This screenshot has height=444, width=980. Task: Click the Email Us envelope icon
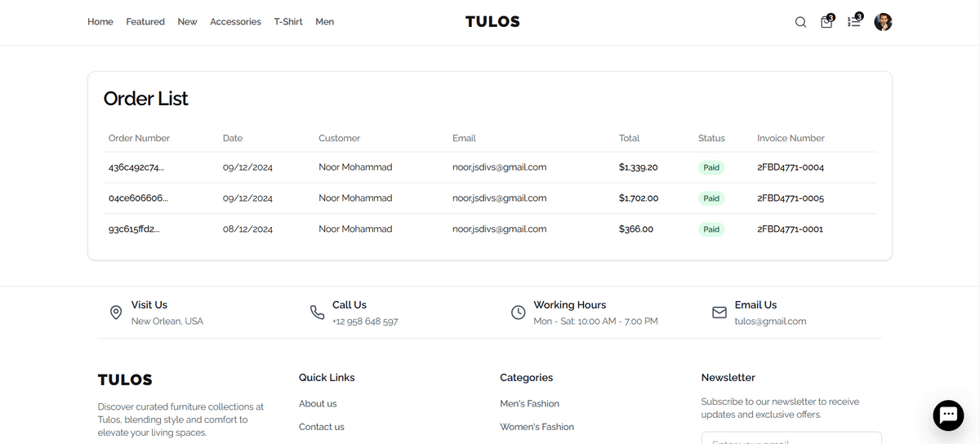click(x=719, y=313)
